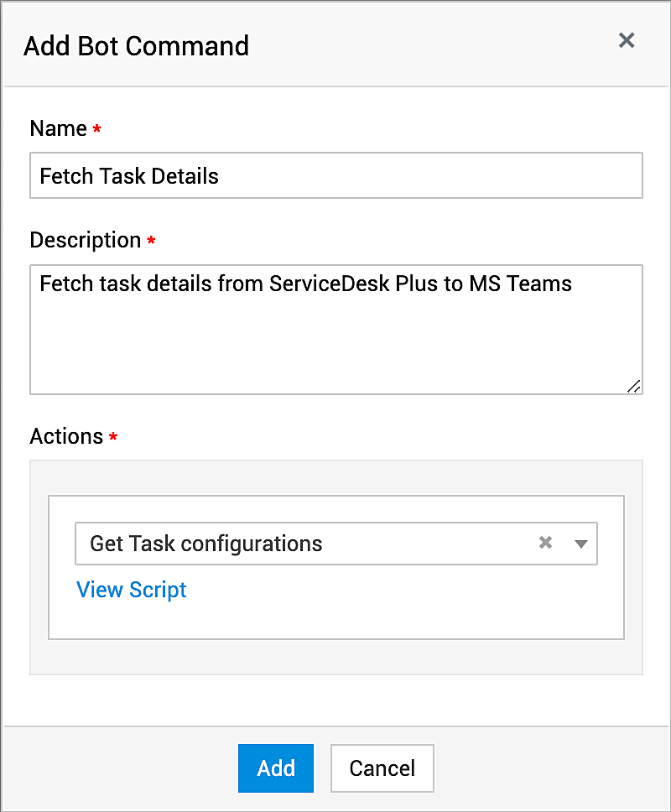Open the View Script link
This screenshot has height=812, width=671.
coord(132,590)
